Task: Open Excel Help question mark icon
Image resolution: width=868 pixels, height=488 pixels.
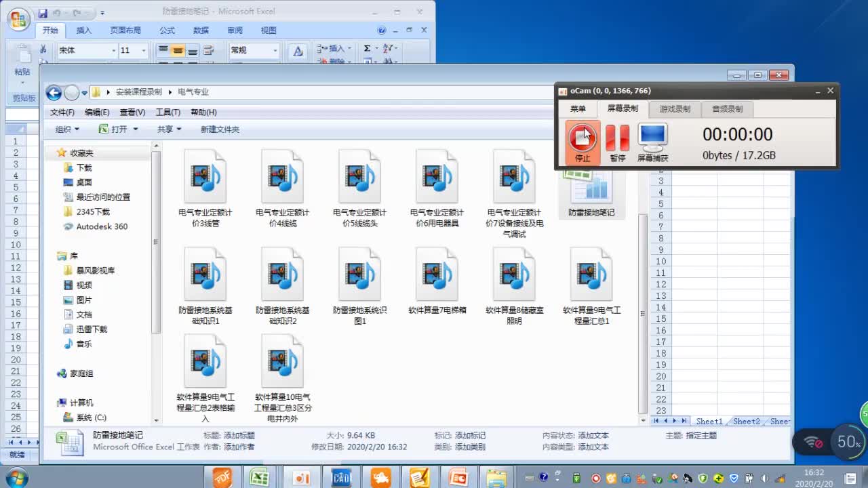Action: [x=382, y=30]
